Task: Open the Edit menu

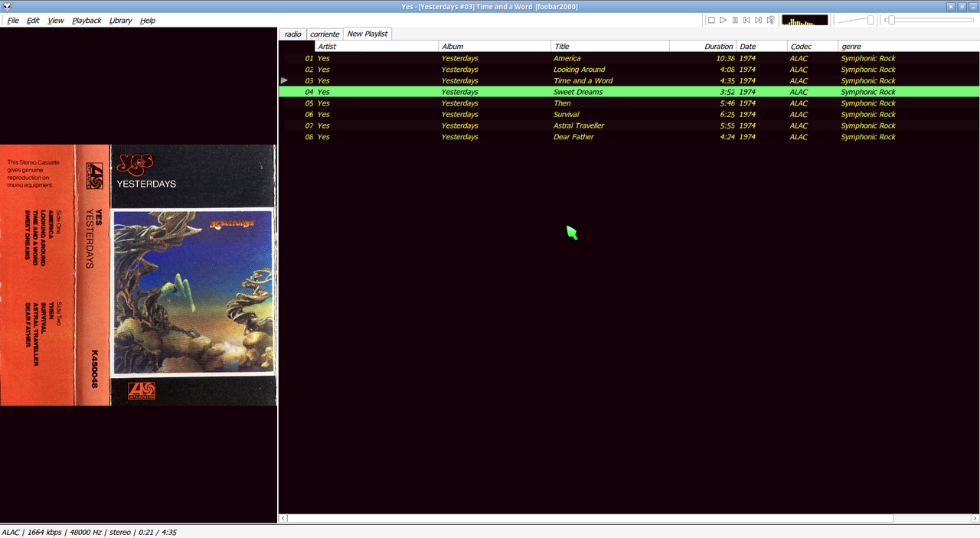Action: click(33, 21)
